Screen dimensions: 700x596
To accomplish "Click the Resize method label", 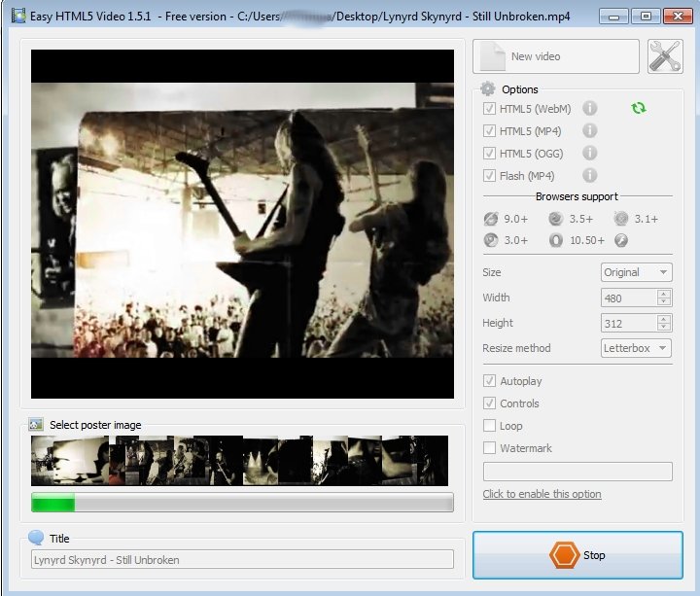I will point(516,348).
